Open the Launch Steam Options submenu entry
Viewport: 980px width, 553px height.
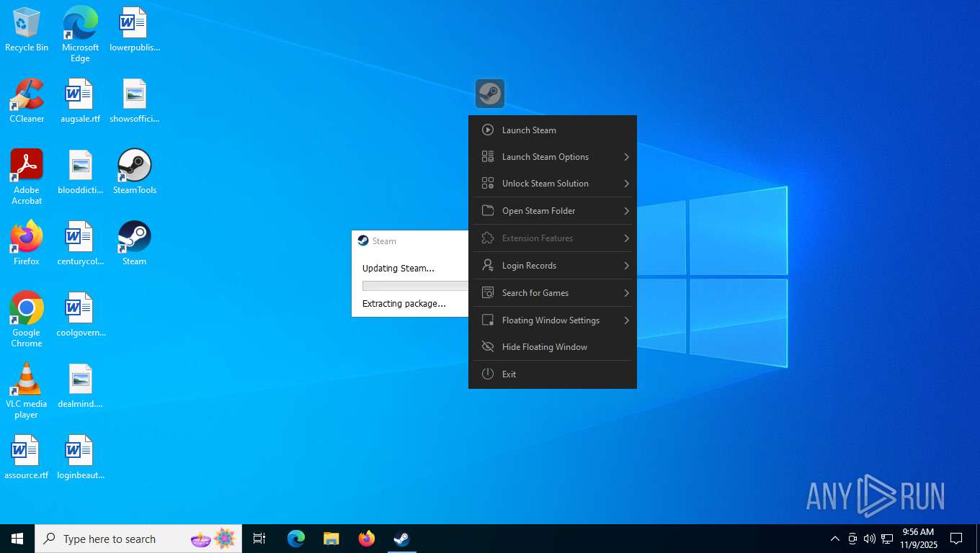point(553,156)
